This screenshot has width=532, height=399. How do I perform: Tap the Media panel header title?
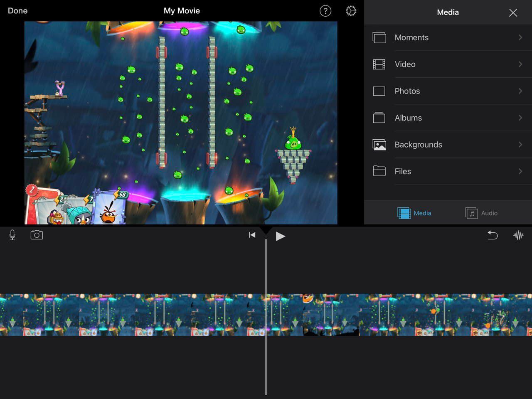(x=448, y=12)
